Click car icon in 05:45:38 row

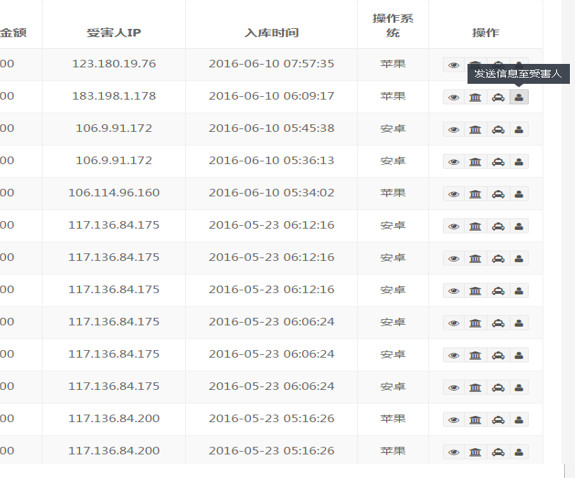pyautogui.click(x=498, y=129)
